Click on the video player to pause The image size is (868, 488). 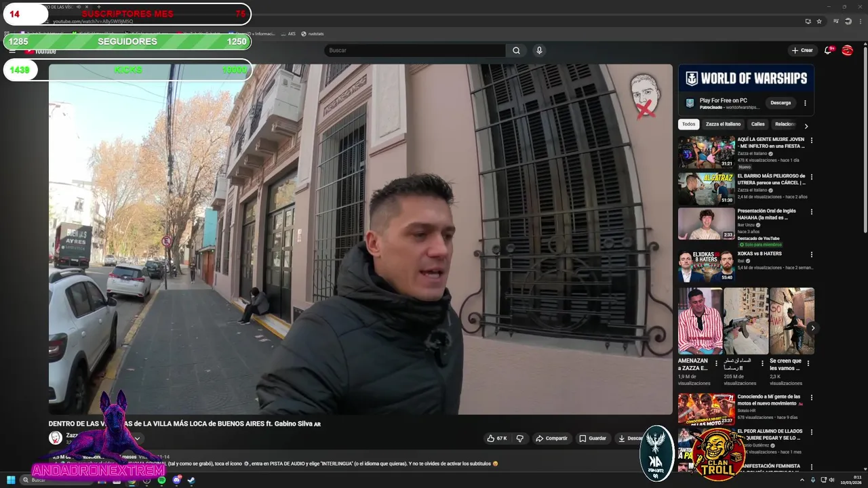pyautogui.click(x=360, y=239)
